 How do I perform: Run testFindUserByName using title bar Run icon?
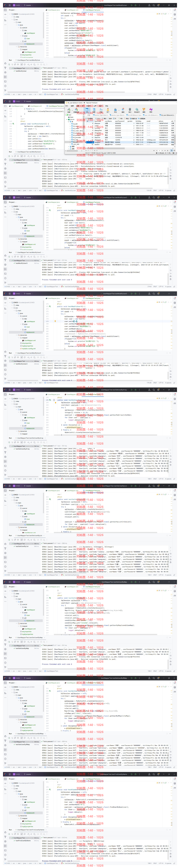pyautogui.click(x=132, y=774)
